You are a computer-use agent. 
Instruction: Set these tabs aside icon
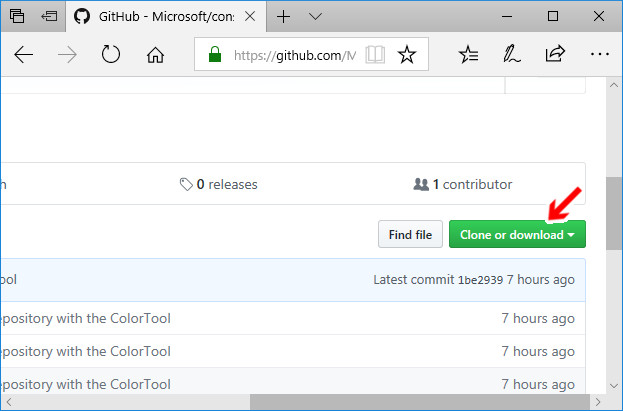point(49,16)
